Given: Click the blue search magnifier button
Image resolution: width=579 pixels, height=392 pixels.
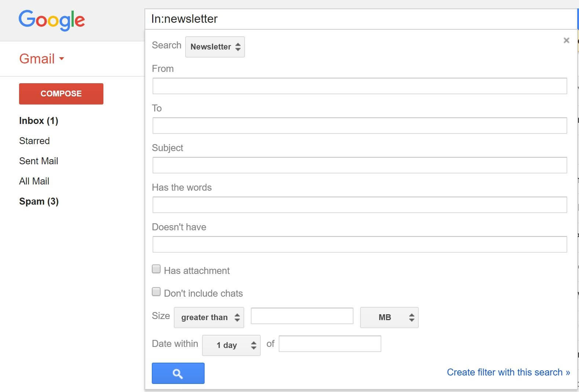Looking at the screenshot, I should 178,373.
